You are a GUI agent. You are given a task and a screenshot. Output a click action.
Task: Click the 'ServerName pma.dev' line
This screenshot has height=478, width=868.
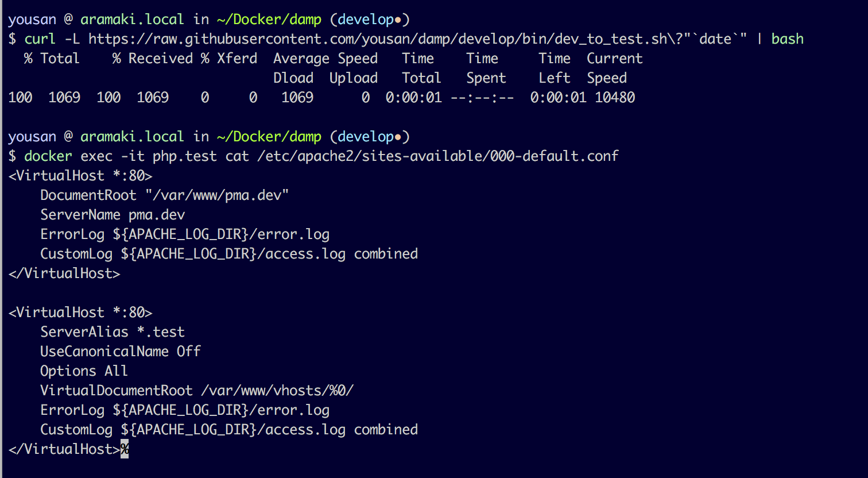click(113, 215)
